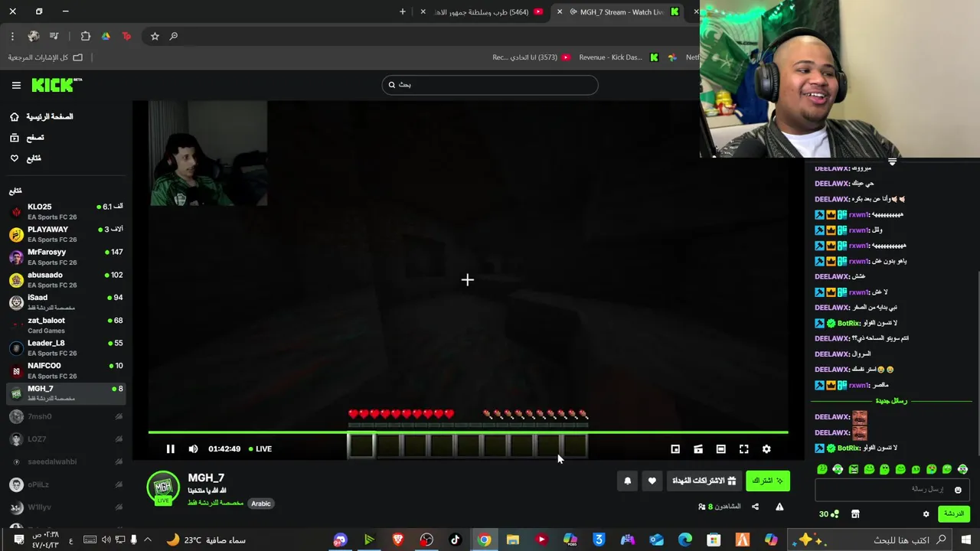
Task: Open offline LOZ7 channel in sidebar
Action: click(66, 439)
